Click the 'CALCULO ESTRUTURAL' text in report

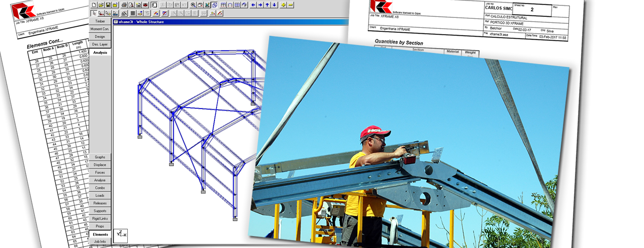(509, 17)
